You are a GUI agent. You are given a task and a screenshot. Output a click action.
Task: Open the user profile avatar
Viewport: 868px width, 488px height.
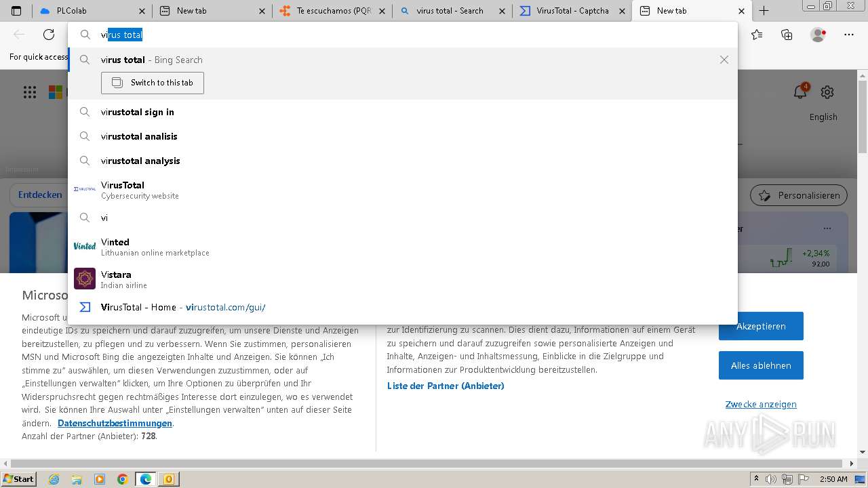[818, 35]
